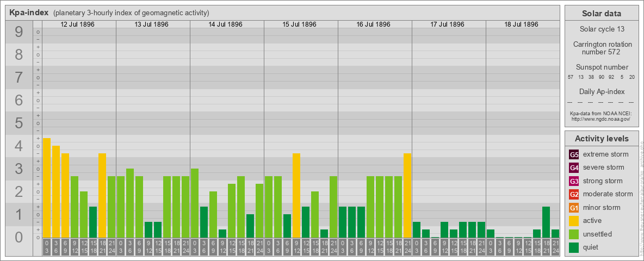Image resolution: width=644 pixels, height=261 pixels.
Task: Click the G1 minor storm badge
Action: [x=574, y=208]
